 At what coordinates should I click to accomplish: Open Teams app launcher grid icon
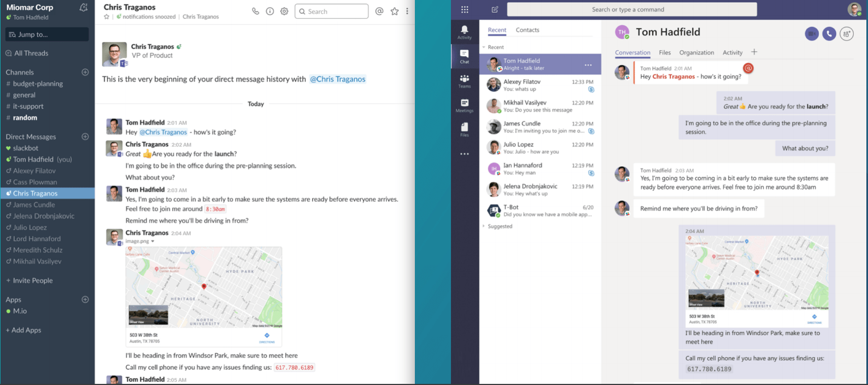coord(465,9)
